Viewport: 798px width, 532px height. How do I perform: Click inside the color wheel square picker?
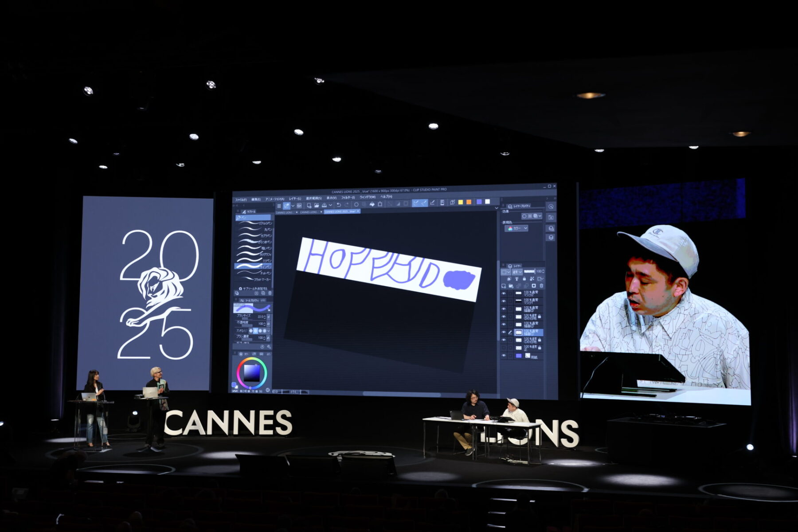[251, 372]
